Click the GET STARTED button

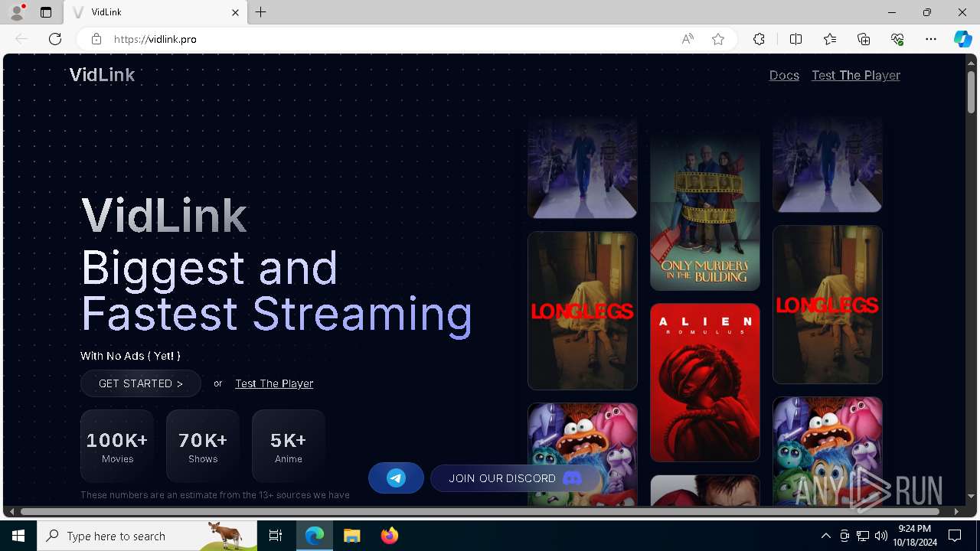pos(141,383)
